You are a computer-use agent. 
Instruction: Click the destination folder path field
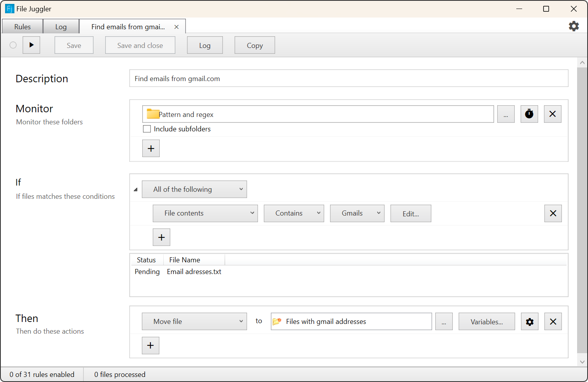(351, 322)
